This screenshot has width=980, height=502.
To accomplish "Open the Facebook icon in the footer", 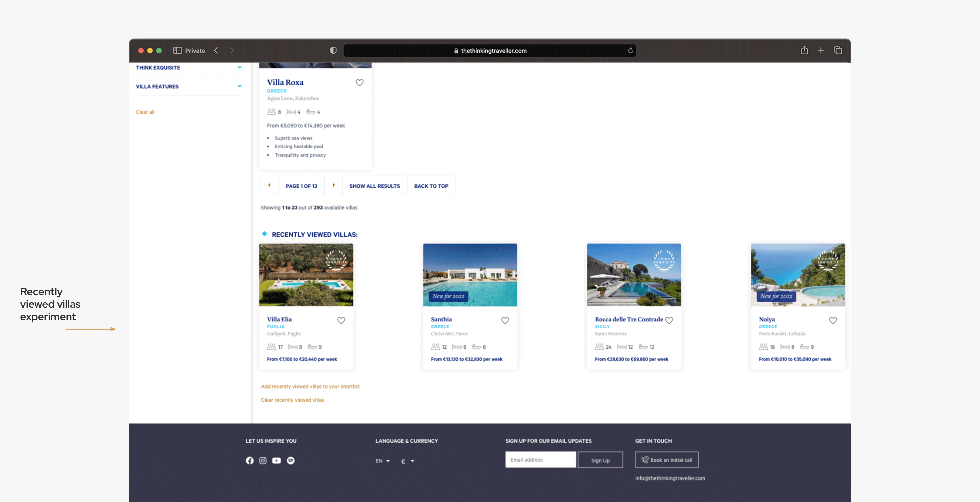I will pos(250,461).
